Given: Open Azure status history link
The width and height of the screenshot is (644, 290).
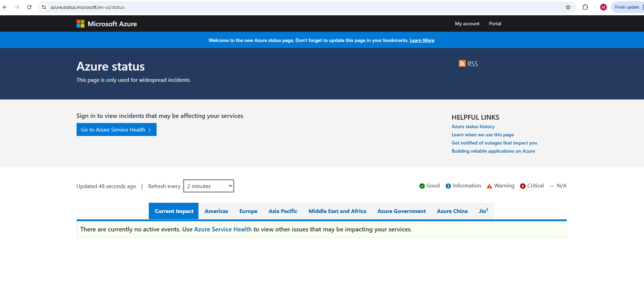Looking at the screenshot, I should (x=473, y=126).
